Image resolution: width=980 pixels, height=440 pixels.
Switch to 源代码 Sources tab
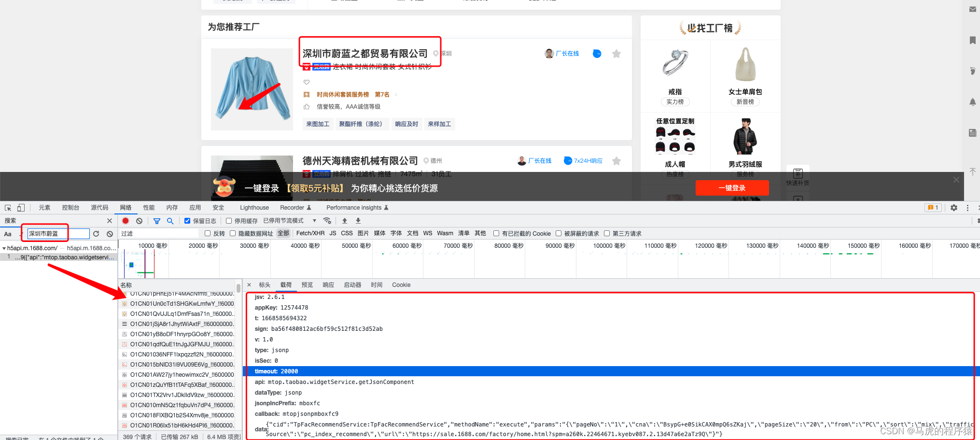(99, 208)
